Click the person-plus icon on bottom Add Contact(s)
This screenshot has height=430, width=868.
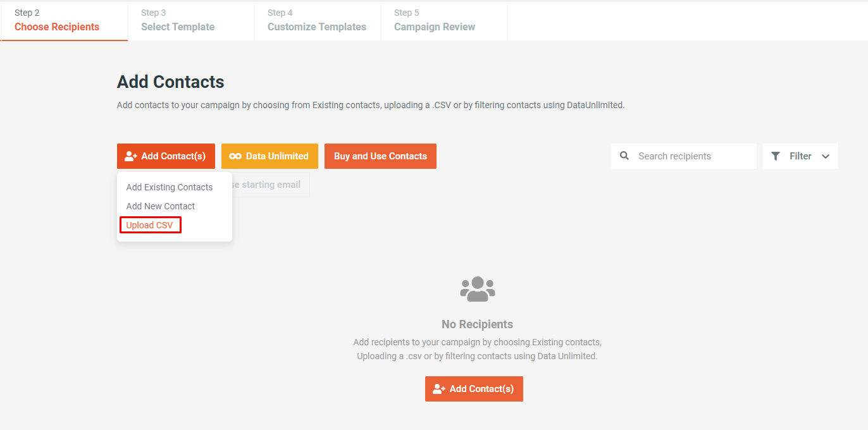438,388
